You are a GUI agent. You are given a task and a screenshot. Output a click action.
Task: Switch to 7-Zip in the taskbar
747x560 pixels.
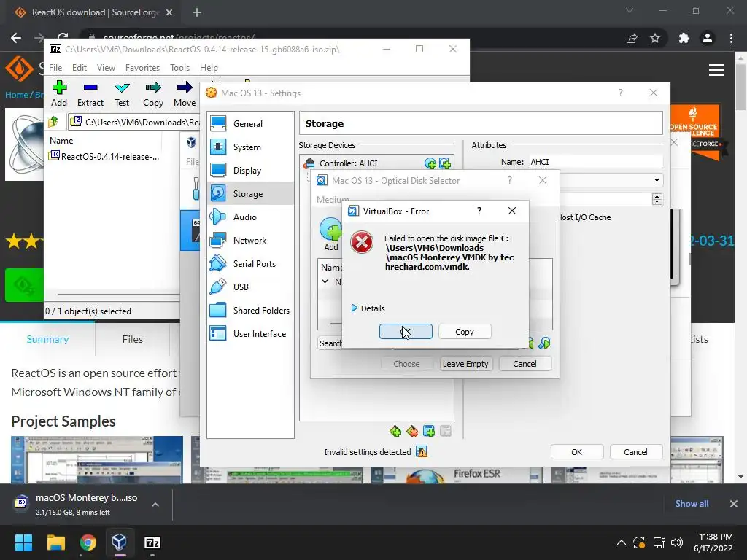tap(152, 542)
